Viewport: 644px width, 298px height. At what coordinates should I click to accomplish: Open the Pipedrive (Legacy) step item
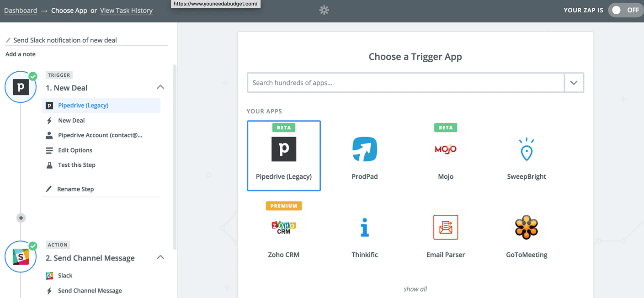point(101,106)
